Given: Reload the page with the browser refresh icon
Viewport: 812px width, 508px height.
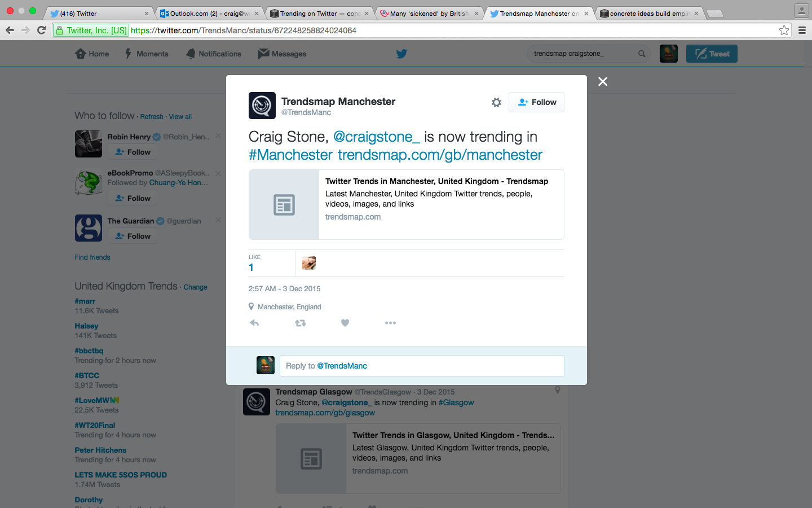Looking at the screenshot, I should (x=41, y=30).
